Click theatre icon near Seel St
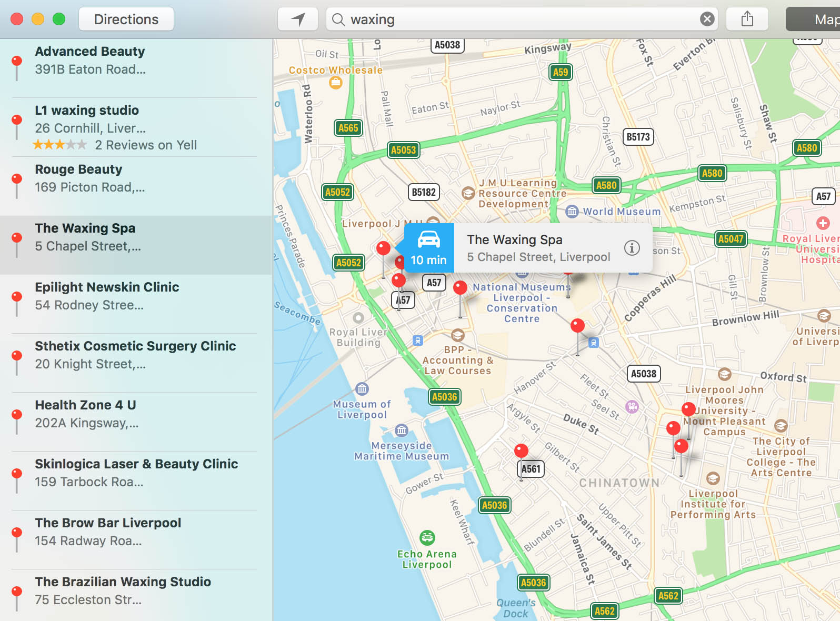The image size is (840, 621). [x=632, y=407]
